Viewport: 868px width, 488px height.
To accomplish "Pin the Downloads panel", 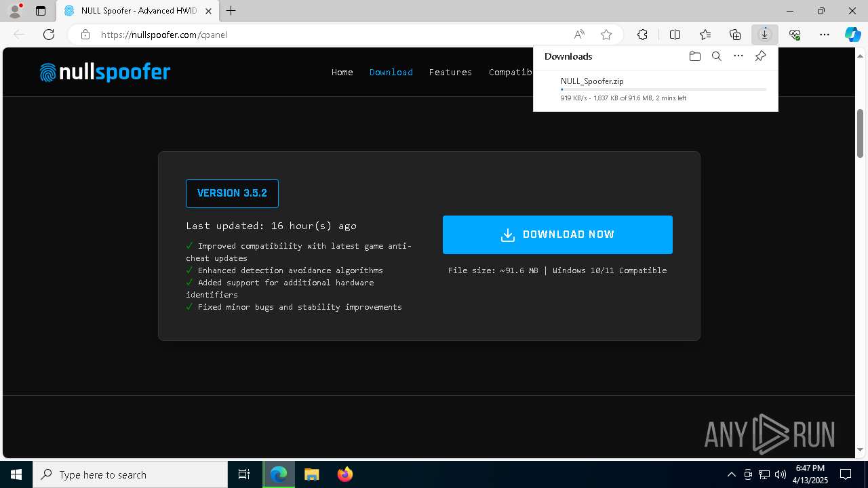I will pyautogui.click(x=760, y=56).
